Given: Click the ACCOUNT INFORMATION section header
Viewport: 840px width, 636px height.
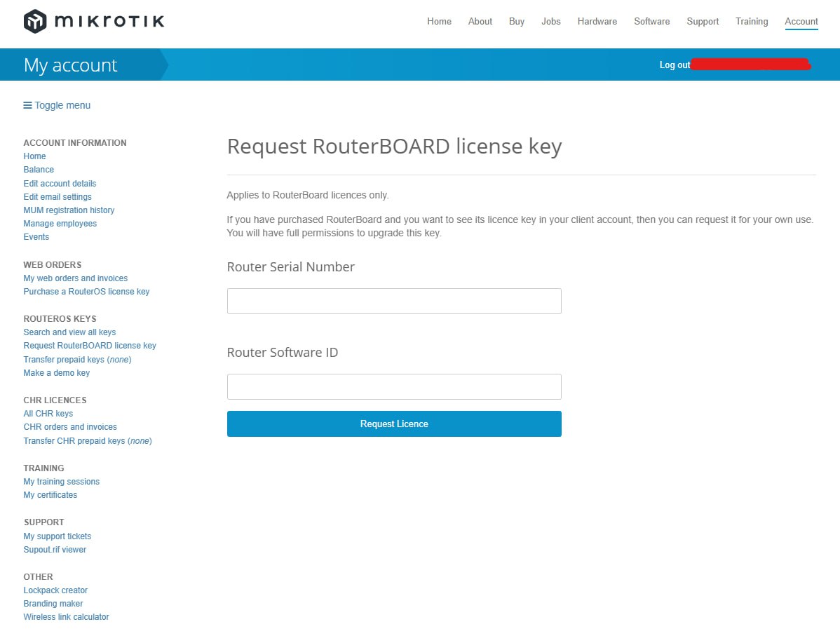Looking at the screenshot, I should coord(75,143).
